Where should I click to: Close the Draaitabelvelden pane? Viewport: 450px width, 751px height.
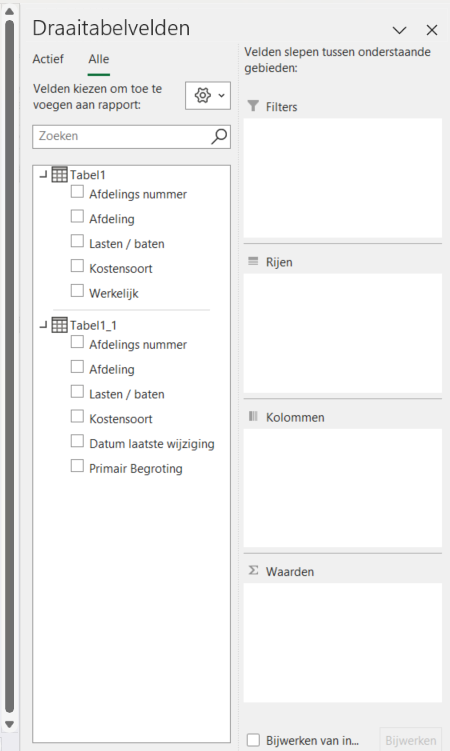pos(432,30)
